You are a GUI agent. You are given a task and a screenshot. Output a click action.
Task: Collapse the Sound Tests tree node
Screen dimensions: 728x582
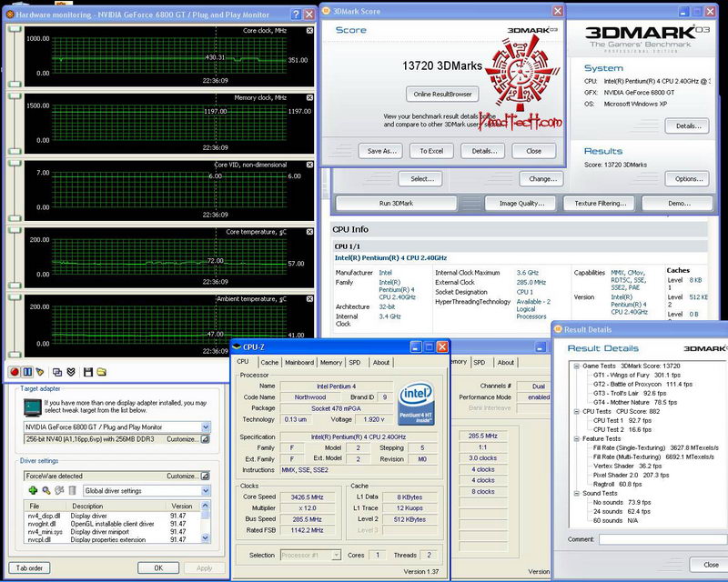pos(576,494)
